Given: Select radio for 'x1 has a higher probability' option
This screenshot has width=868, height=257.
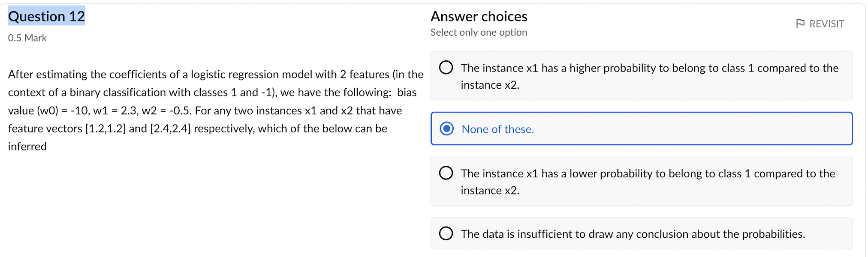Looking at the screenshot, I should point(446,67).
